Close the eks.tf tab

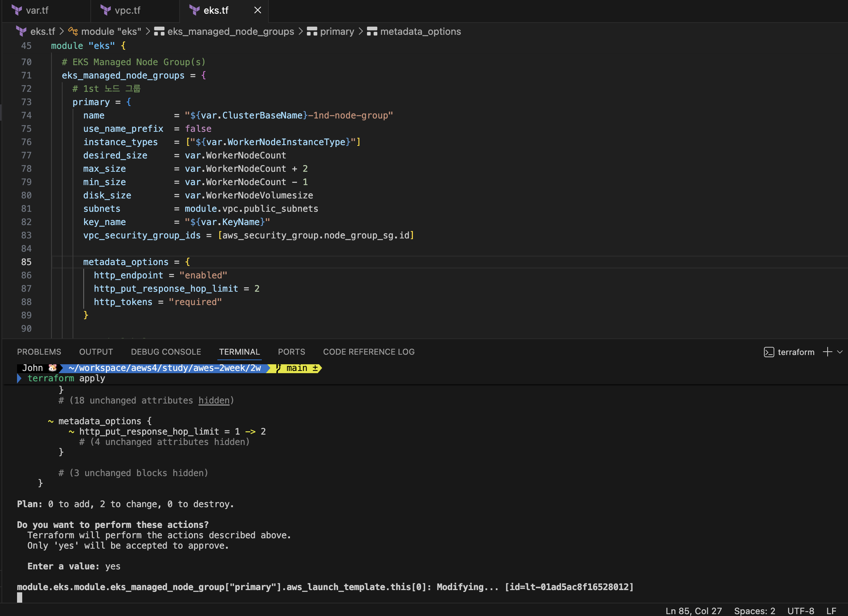[x=258, y=10]
